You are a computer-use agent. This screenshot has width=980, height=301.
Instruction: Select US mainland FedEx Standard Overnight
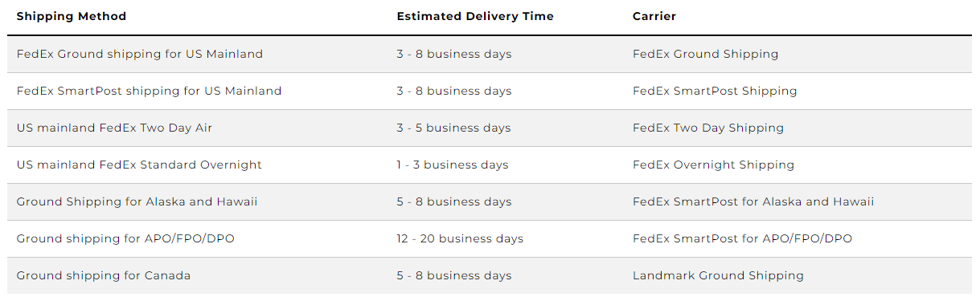click(x=139, y=165)
